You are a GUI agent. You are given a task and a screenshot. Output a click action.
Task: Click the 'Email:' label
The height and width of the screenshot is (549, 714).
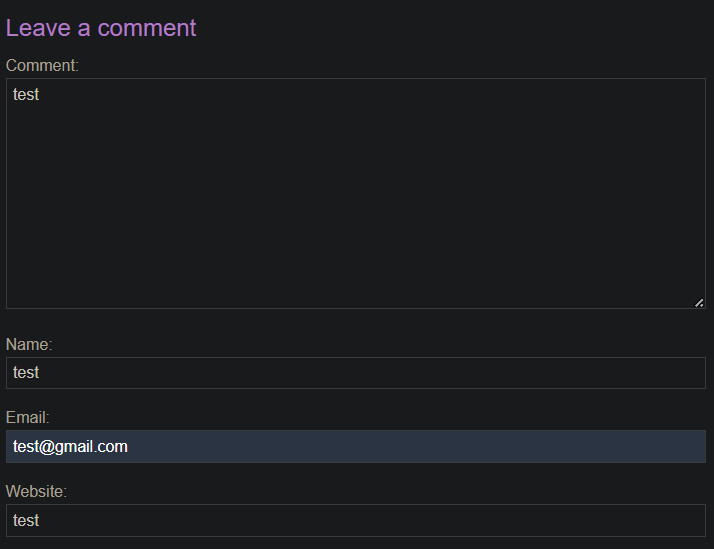click(x=27, y=417)
